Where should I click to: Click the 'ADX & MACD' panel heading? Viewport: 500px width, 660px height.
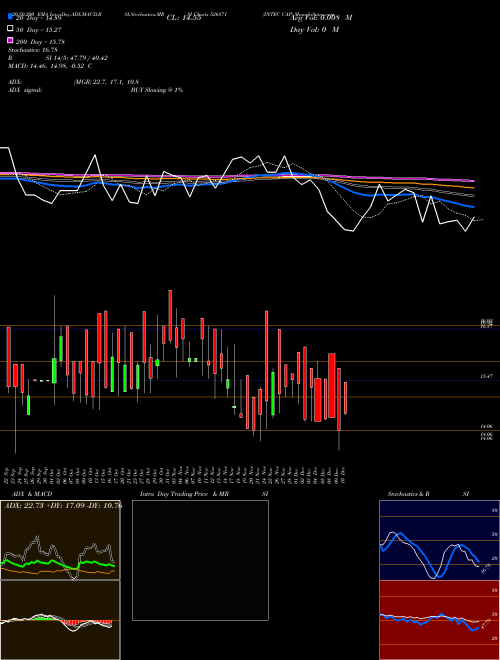[x=32, y=494]
